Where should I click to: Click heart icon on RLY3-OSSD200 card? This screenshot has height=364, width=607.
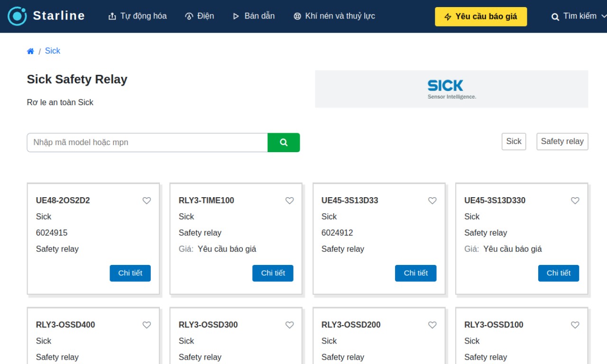point(432,325)
